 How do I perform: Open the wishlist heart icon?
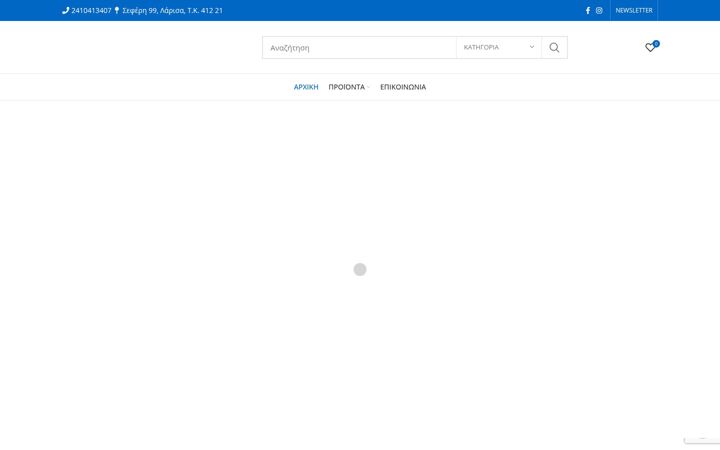[650, 47]
